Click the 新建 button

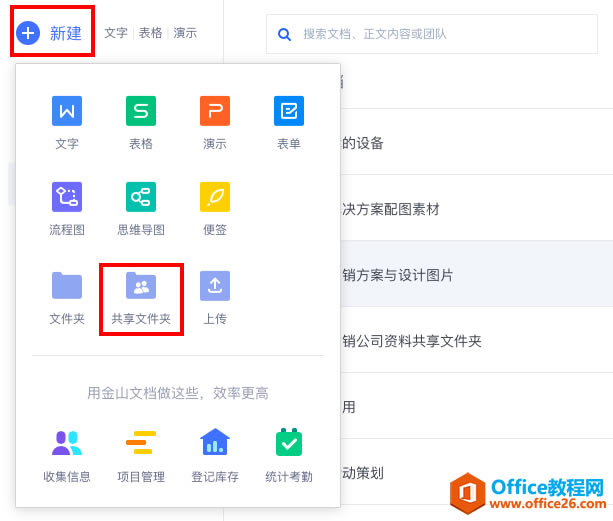click(x=52, y=33)
